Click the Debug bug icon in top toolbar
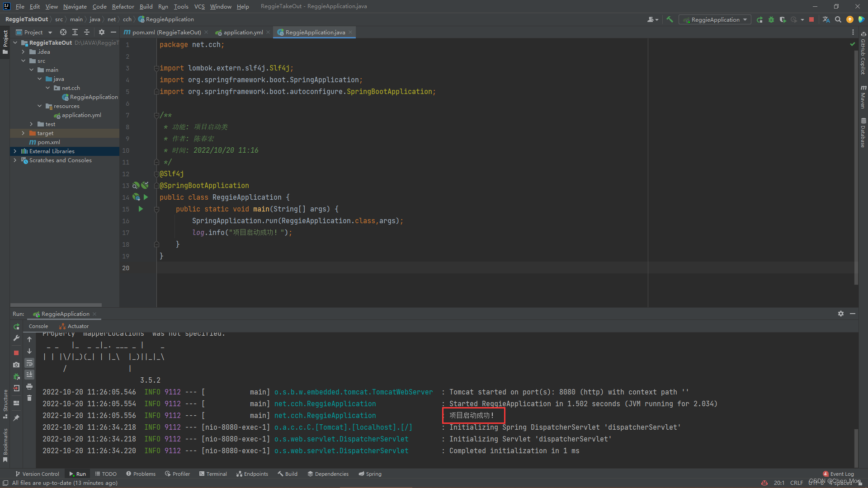This screenshot has height=488, width=868. 771,19
